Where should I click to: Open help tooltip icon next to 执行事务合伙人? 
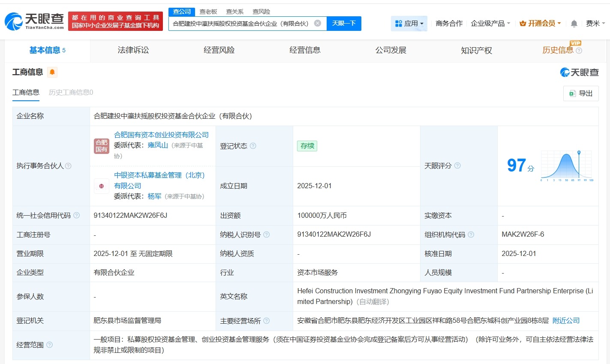tap(69, 166)
